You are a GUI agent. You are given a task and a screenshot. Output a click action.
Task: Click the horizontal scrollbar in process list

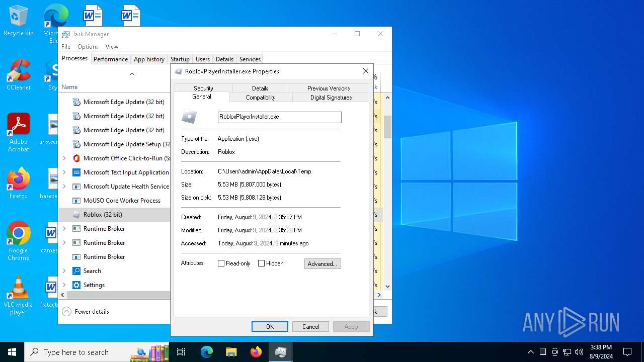pos(118,295)
